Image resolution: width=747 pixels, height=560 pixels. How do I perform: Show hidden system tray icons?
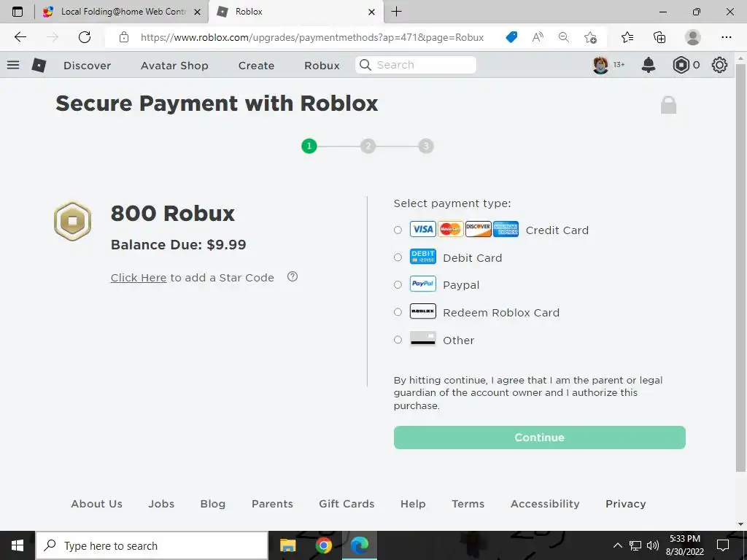617,545
